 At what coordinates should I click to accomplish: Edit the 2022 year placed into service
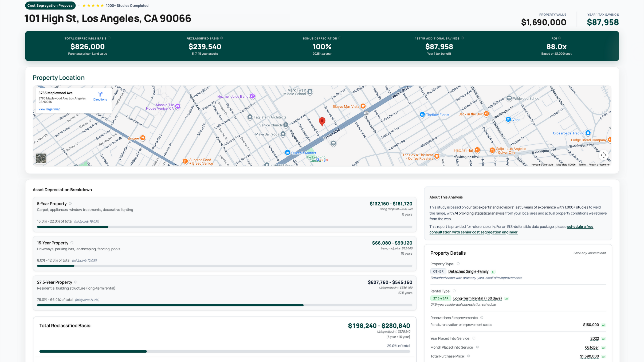pyautogui.click(x=594, y=338)
